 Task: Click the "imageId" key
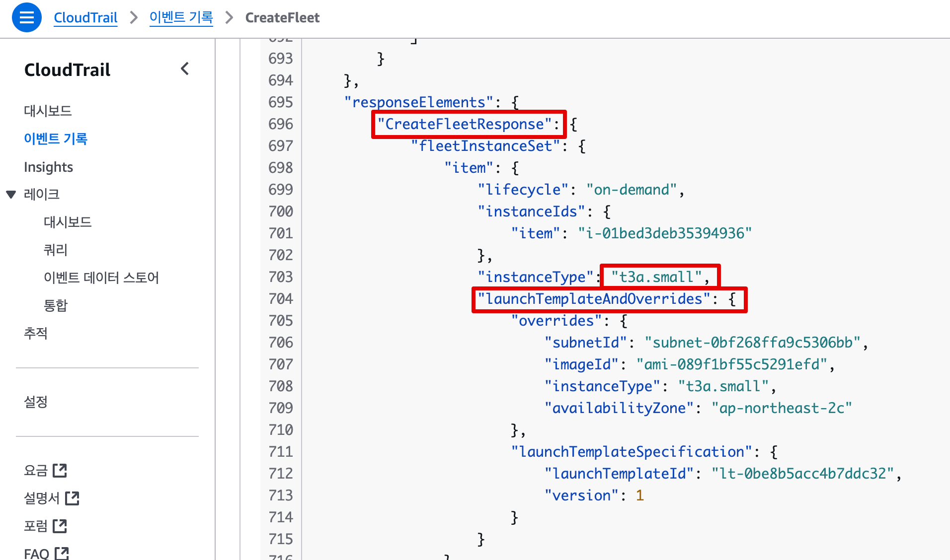[581, 364]
